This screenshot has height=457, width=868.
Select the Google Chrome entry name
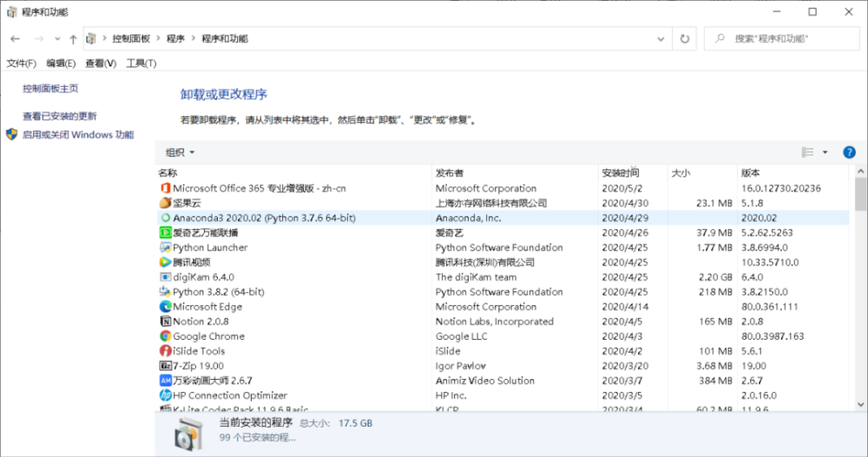pos(208,336)
